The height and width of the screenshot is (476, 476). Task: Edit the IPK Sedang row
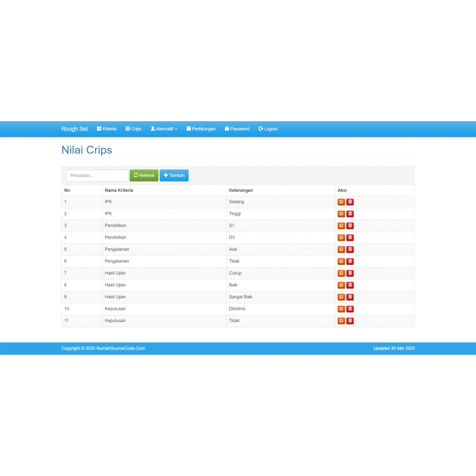341,202
